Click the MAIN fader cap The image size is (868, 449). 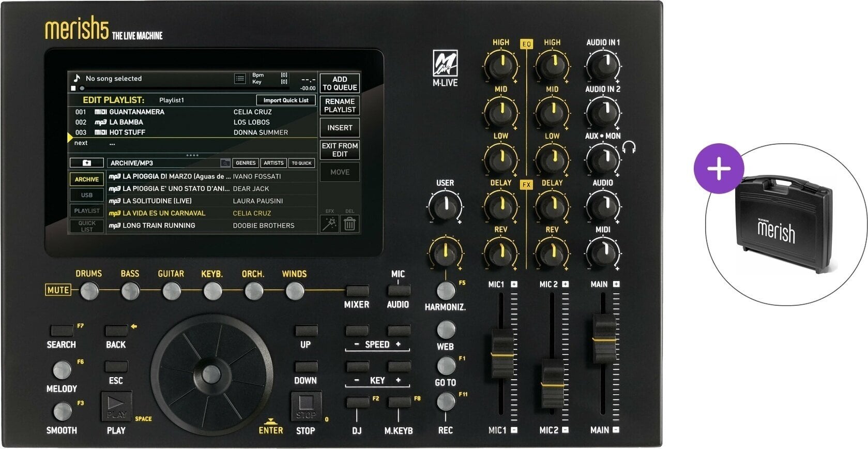pos(603,338)
